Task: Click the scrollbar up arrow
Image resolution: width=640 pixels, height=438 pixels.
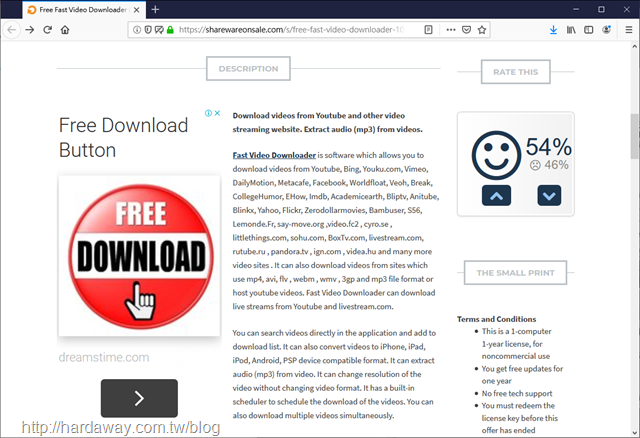Action: (x=634, y=45)
